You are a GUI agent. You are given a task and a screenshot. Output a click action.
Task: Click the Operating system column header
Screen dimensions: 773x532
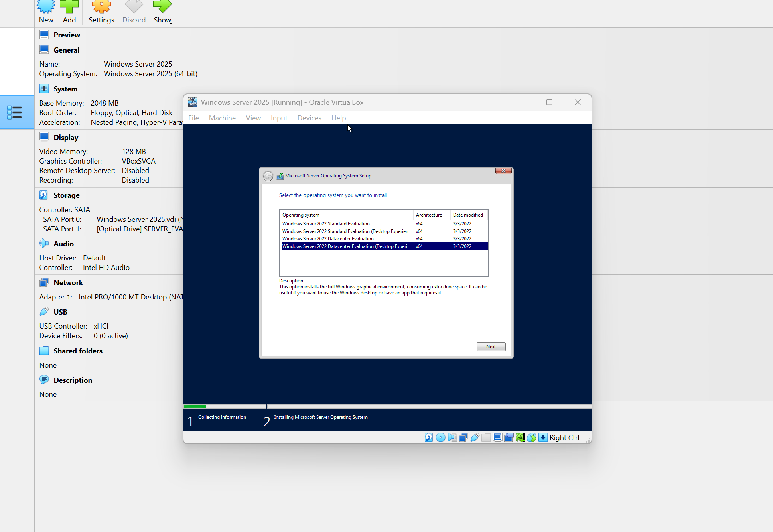pos(346,215)
